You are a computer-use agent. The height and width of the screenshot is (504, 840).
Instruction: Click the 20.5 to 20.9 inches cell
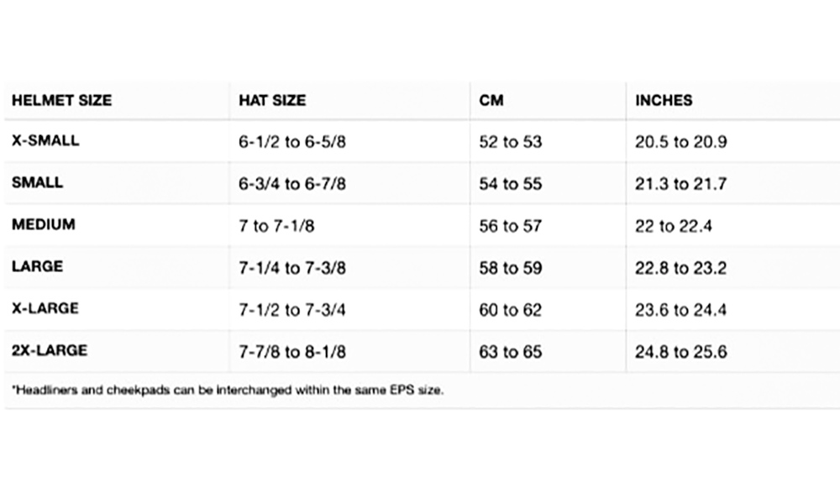pyautogui.click(x=681, y=142)
